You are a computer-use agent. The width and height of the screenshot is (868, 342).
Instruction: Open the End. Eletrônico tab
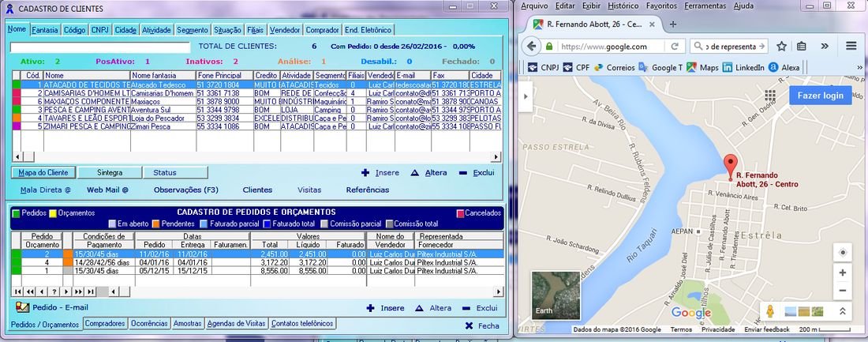coord(369,30)
